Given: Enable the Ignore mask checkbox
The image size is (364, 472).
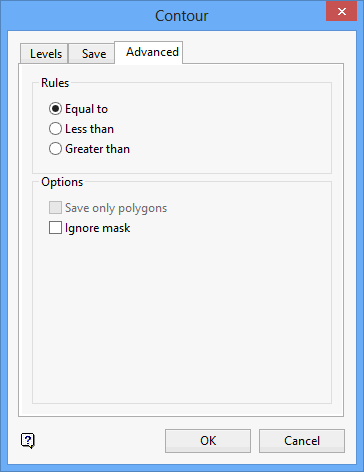Looking at the screenshot, I should click(x=55, y=228).
